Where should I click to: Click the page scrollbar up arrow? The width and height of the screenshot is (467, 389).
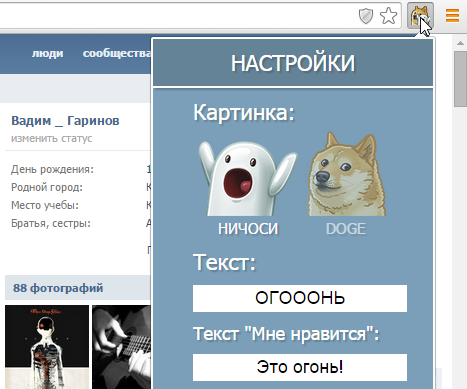tap(460, 43)
